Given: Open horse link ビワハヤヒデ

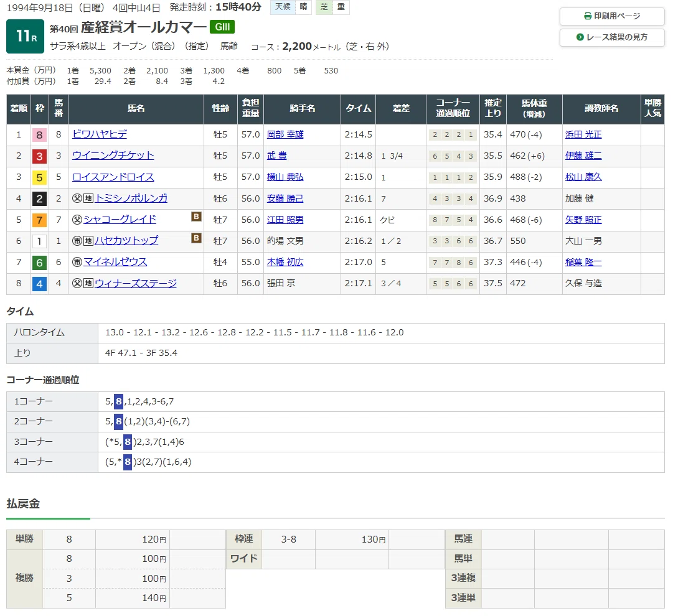Looking at the screenshot, I should (100, 134).
